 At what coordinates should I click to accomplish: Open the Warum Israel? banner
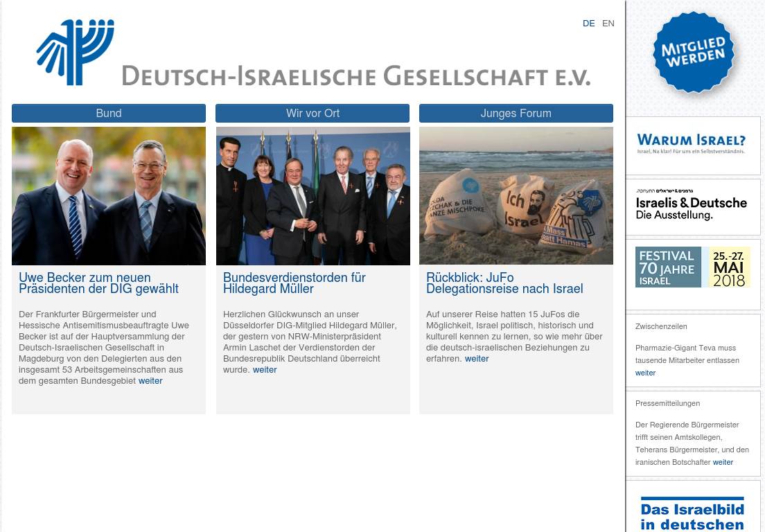(x=692, y=144)
